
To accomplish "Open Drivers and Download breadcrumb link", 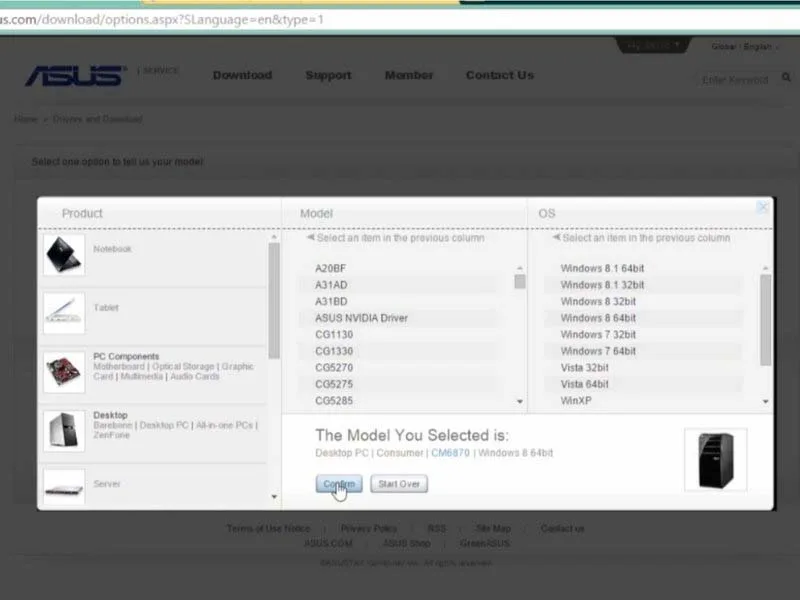I will coord(97,119).
